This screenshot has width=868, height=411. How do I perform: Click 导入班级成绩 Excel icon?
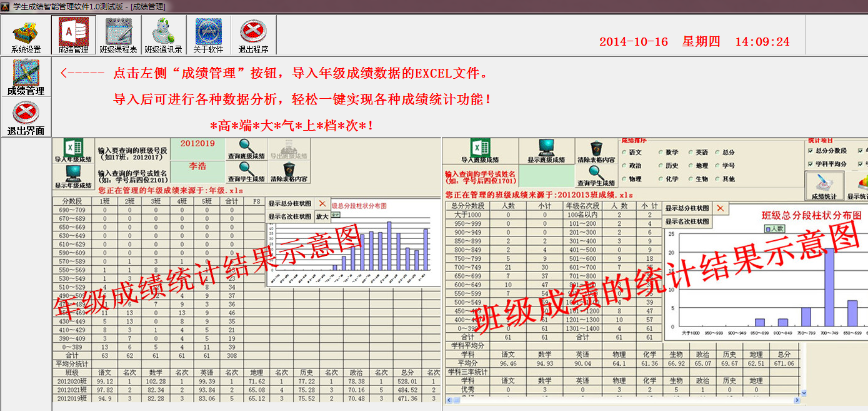coord(480,151)
